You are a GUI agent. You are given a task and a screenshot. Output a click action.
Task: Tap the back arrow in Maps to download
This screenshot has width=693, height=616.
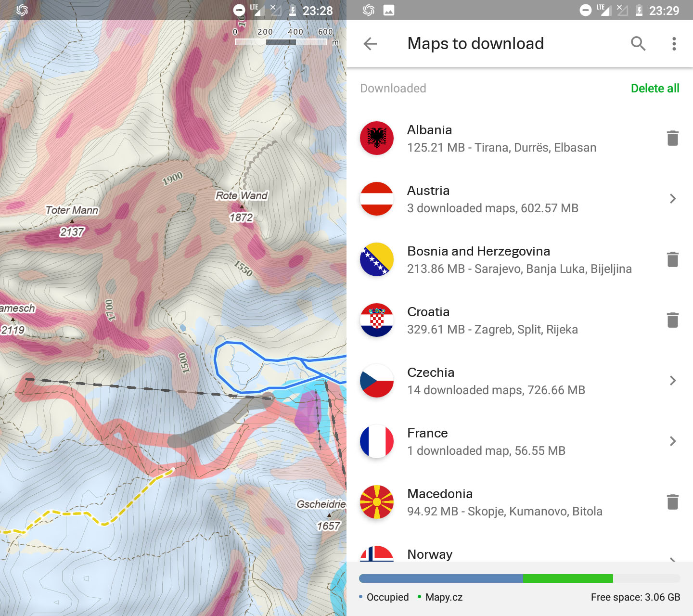(370, 44)
